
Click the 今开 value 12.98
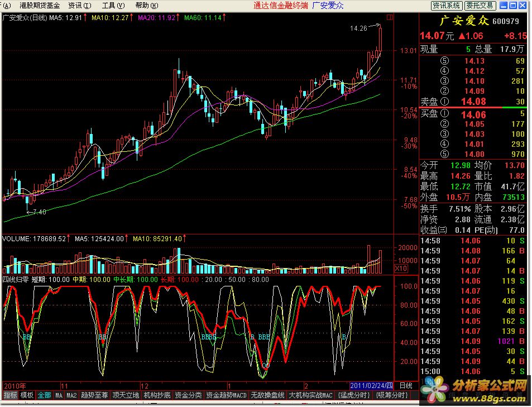(x=461, y=165)
